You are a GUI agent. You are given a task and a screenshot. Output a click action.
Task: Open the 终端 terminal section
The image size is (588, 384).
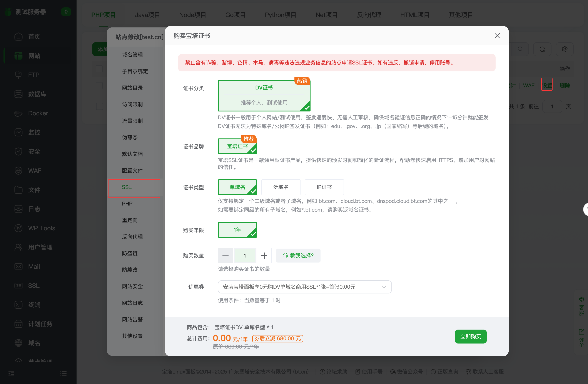click(35, 305)
